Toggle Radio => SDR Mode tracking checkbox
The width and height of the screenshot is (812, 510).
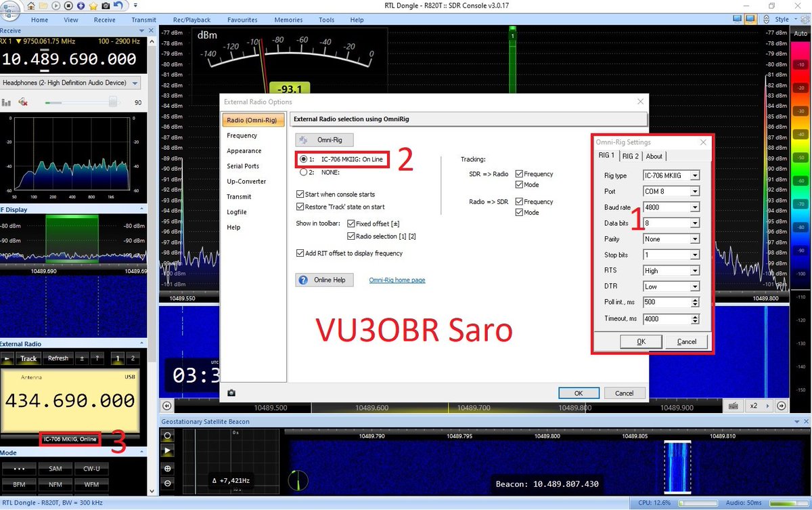click(519, 212)
